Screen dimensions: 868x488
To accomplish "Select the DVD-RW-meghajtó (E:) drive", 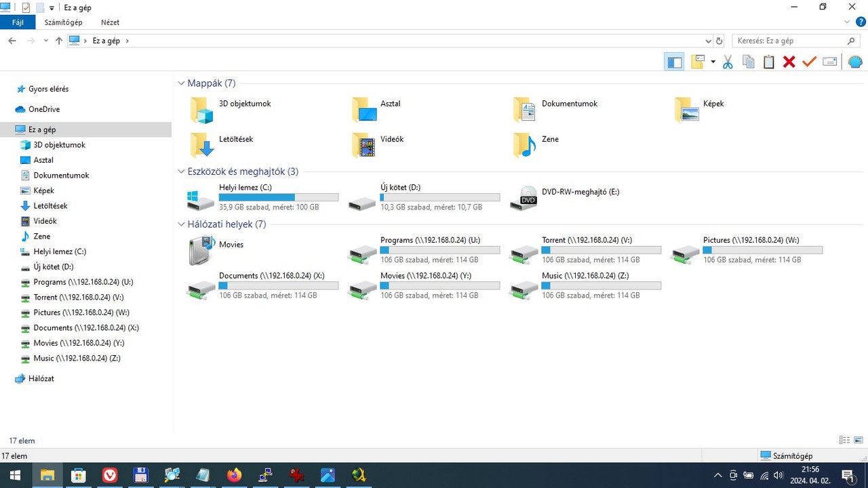I will (x=566, y=198).
